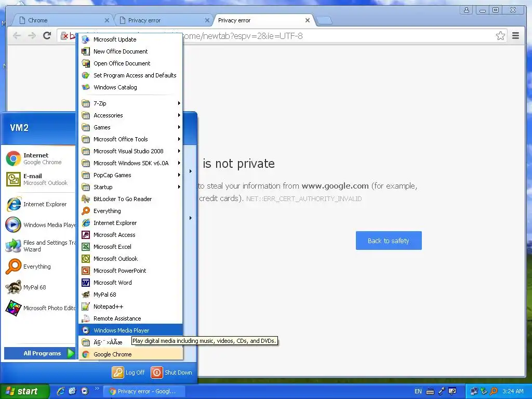Close the active Privacy error tab
532x399 pixels.
[x=308, y=20]
